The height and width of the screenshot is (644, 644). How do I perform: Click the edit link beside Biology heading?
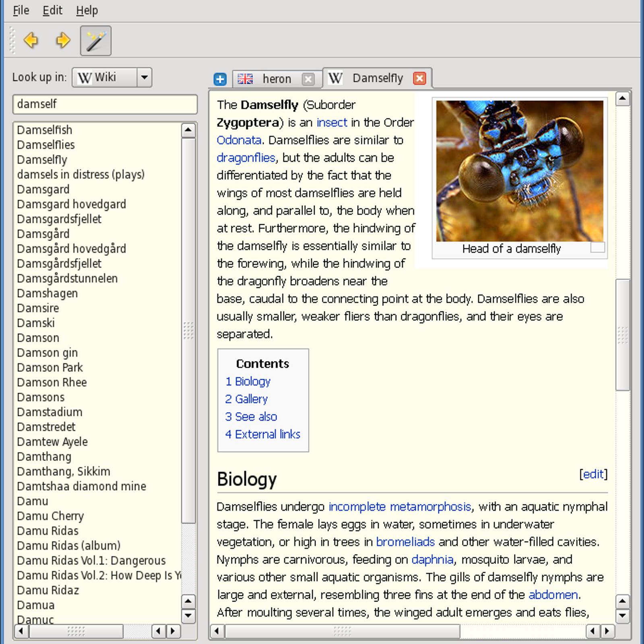click(x=593, y=474)
